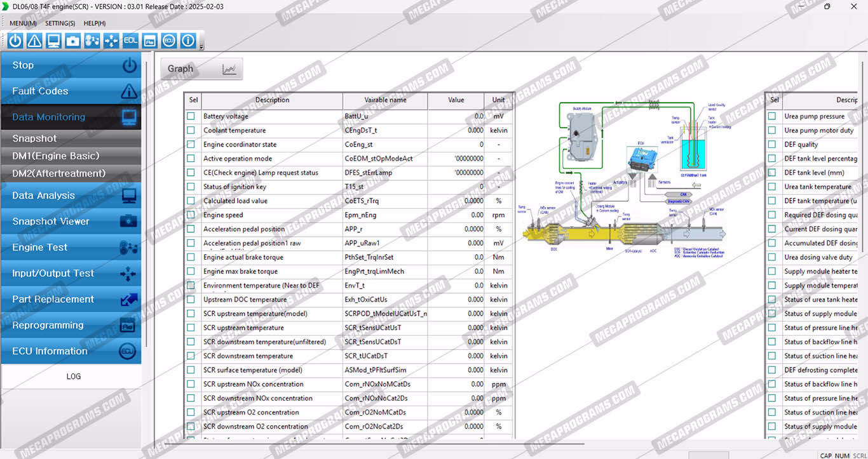Click the info icon in the toolbar
This screenshot has height=459, width=868.
[x=187, y=41]
